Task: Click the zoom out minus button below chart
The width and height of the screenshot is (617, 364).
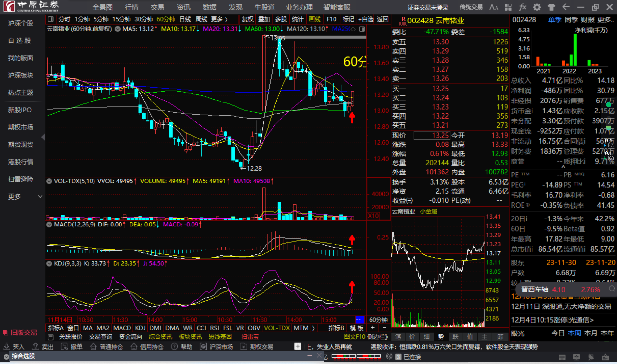Action: point(385,328)
